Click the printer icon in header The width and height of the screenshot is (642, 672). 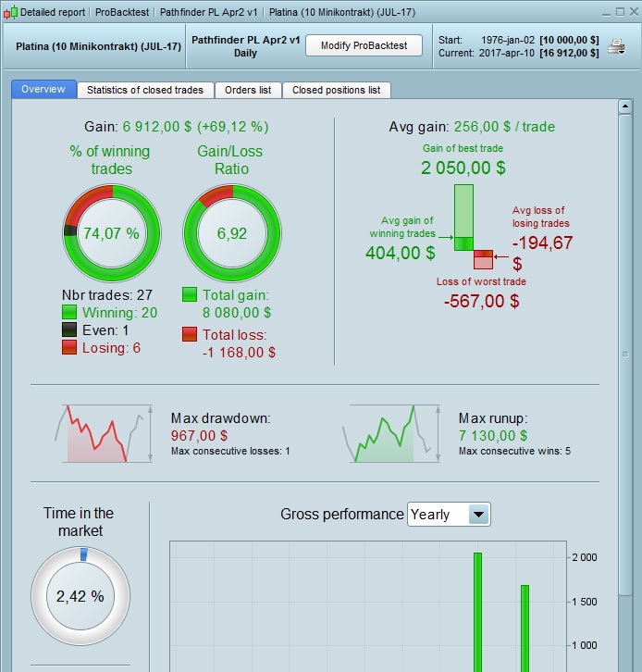pyautogui.click(x=616, y=46)
